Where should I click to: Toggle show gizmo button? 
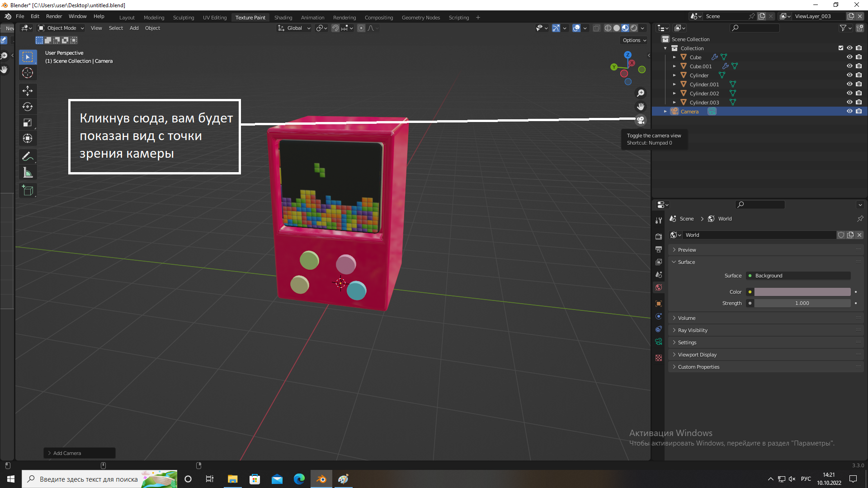click(556, 28)
